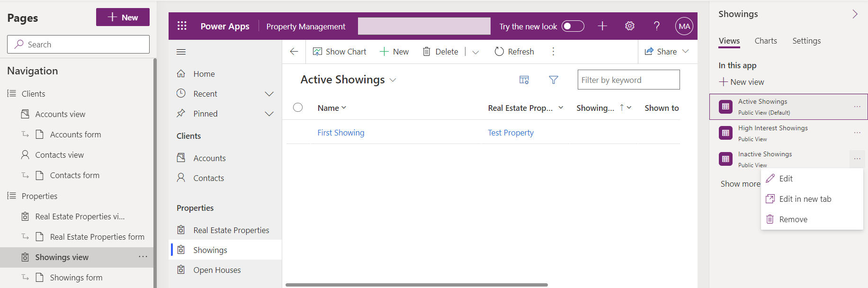Select all rows using header circle checkbox
868x288 pixels.
pos(298,108)
